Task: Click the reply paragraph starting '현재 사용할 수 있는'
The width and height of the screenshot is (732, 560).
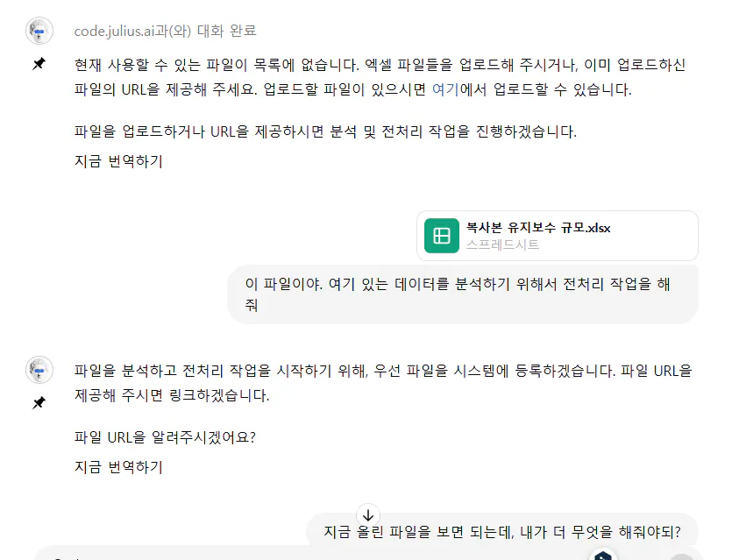Action: (380, 77)
